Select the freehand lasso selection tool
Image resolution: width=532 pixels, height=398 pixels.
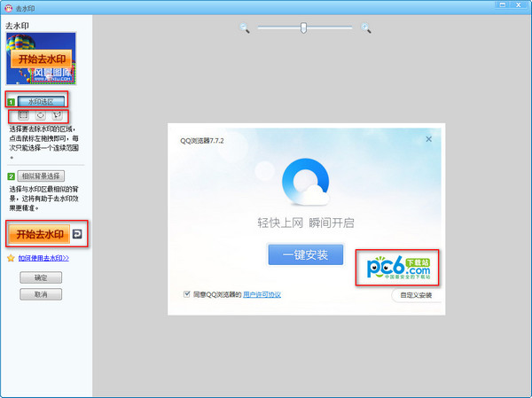[x=57, y=116]
